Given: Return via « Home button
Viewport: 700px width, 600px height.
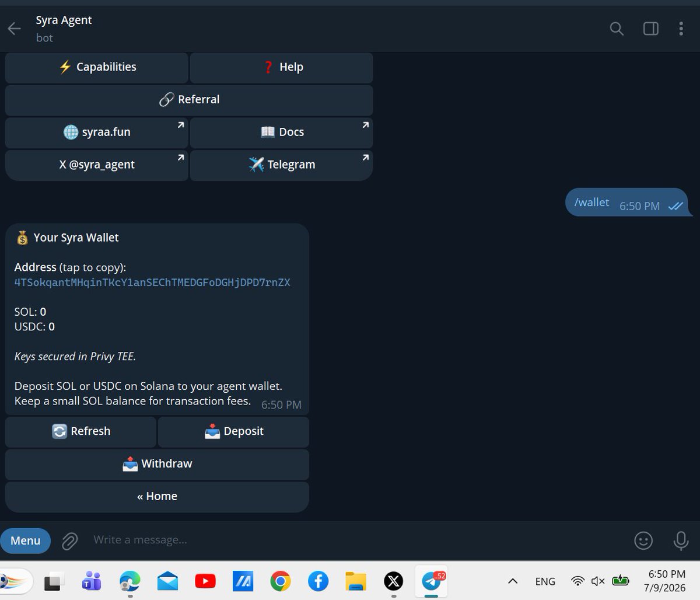Looking at the screenshot, I should pos(157,497).
